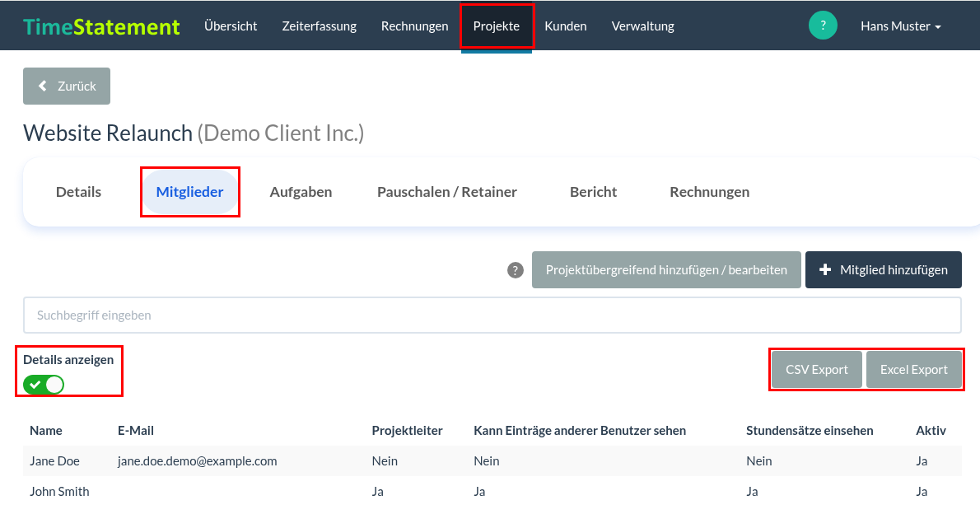The width and height of the screenshot is (980, 514).
Task: Click the E-Mail column header
Action: point(136,430)
